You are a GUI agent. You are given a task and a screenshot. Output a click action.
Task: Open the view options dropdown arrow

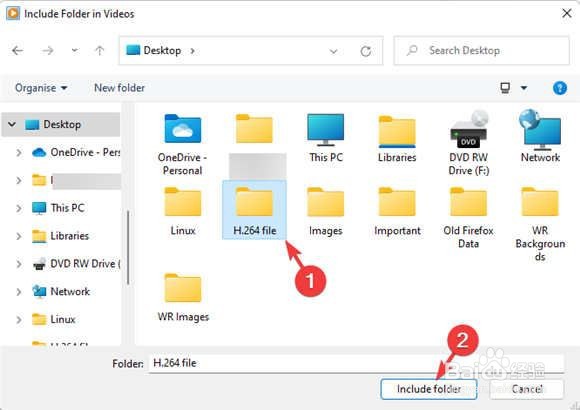524,88
